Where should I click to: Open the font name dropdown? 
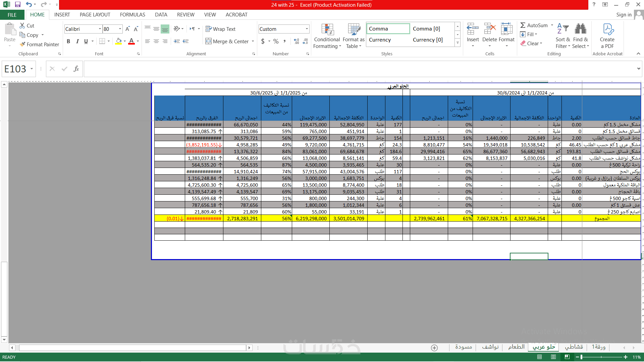coord(100,29)
